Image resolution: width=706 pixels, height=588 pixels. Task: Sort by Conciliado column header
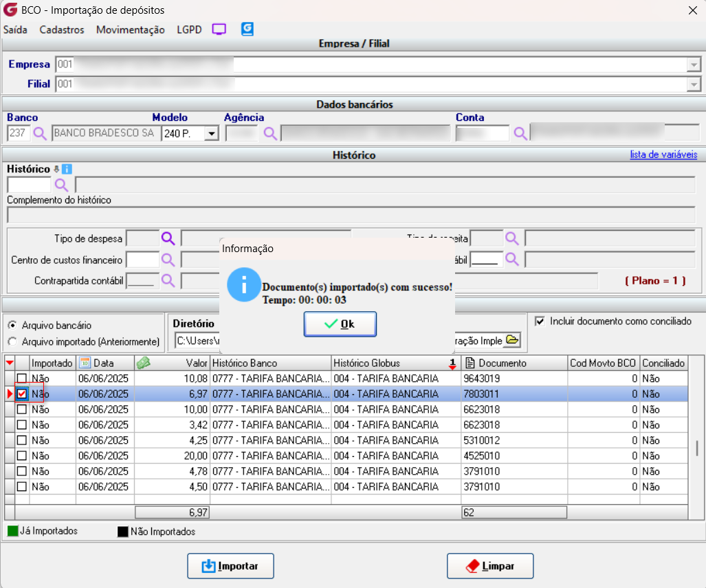(663, 363)
